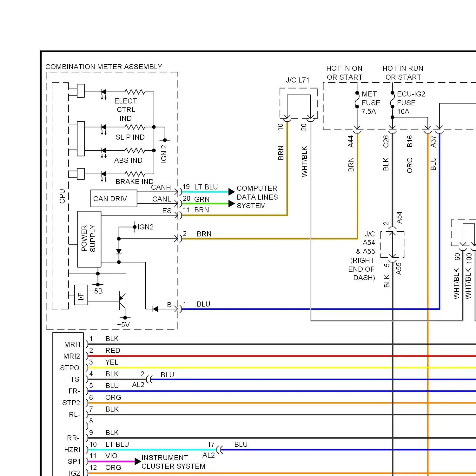Click connector label A37

[433, 142]
